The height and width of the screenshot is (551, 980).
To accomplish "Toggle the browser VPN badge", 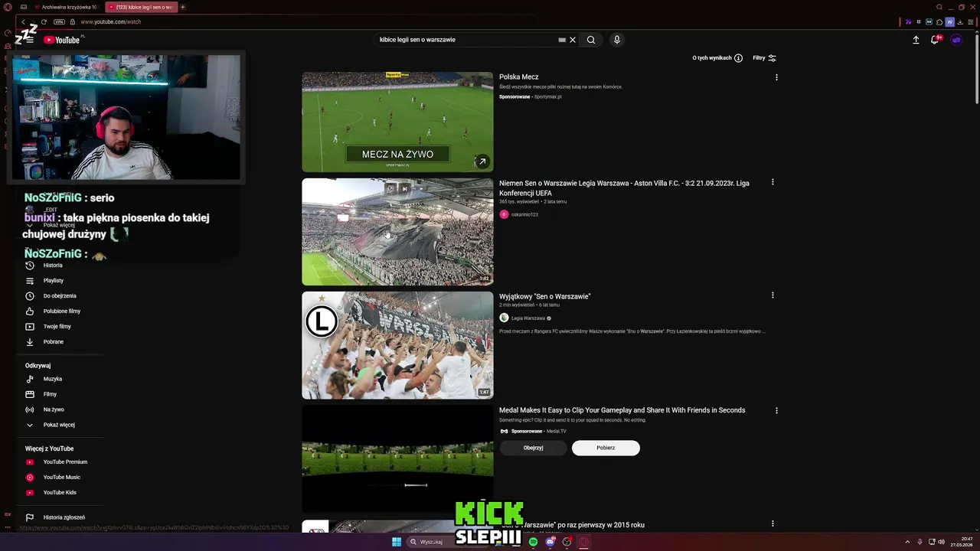I will (59, 22).
